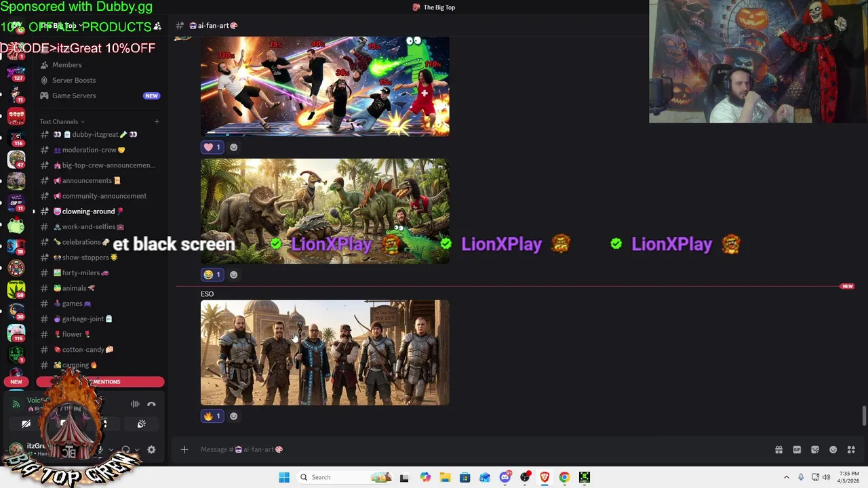The height and width of the screenshot is (488, 868).
Task: Open Copilot from the taskbar
Action: pos(425,477)
